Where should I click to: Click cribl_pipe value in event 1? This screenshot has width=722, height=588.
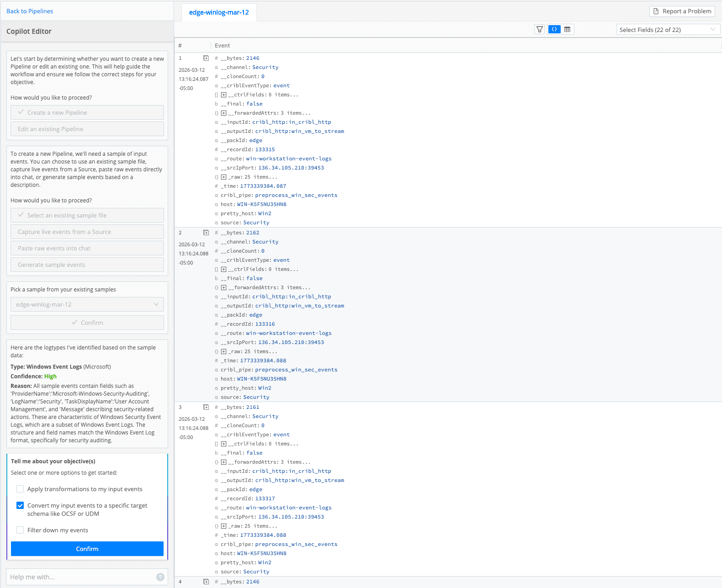click(296, 195)
